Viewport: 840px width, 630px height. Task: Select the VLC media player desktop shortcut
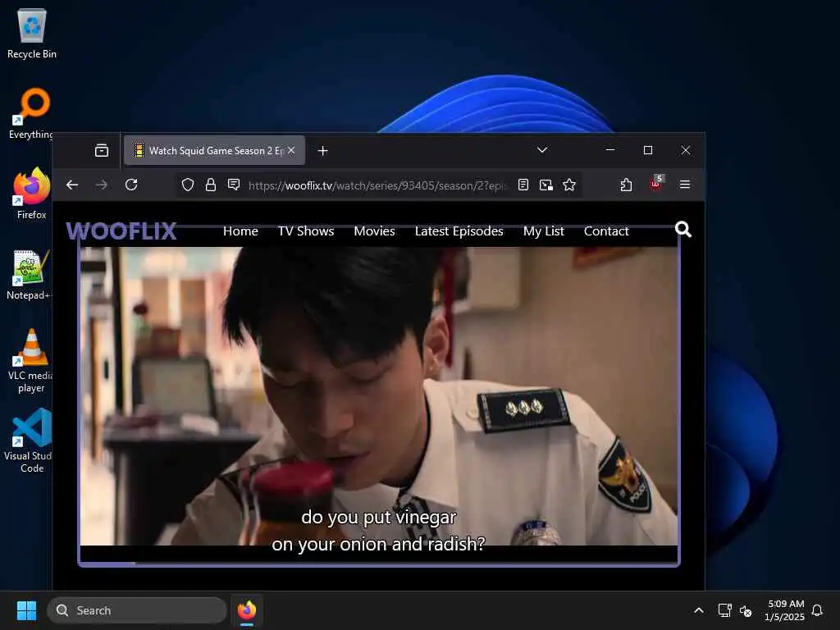pos(32,361)
